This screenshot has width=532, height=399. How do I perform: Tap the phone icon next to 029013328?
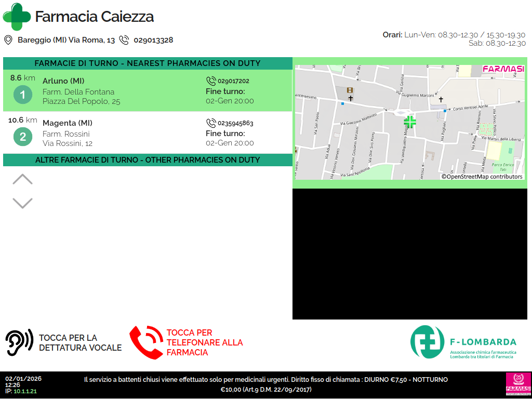[x=124, y=40]
